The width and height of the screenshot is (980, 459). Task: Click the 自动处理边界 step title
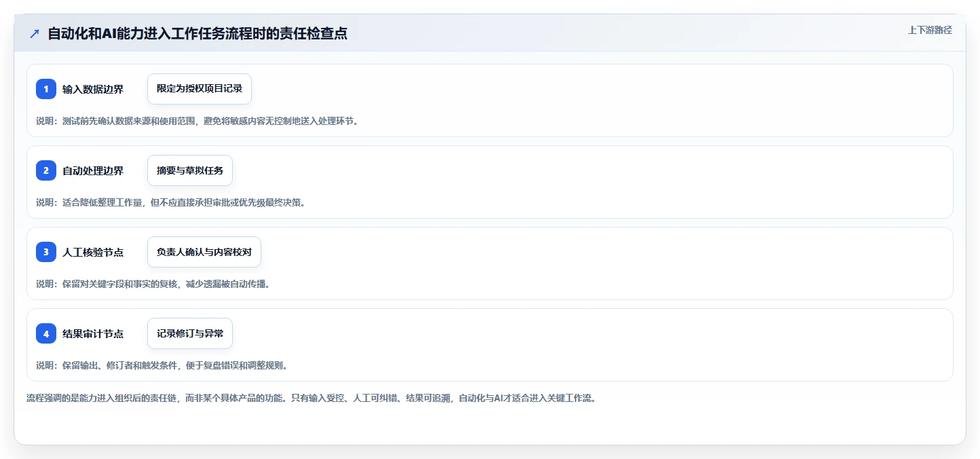[93, 170]
